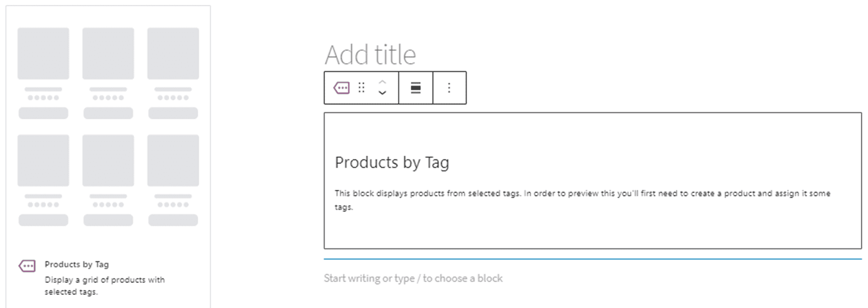Click the Products by Tag label in preview
The width and height of the screenshot is (868, 308).
point(77,264)
